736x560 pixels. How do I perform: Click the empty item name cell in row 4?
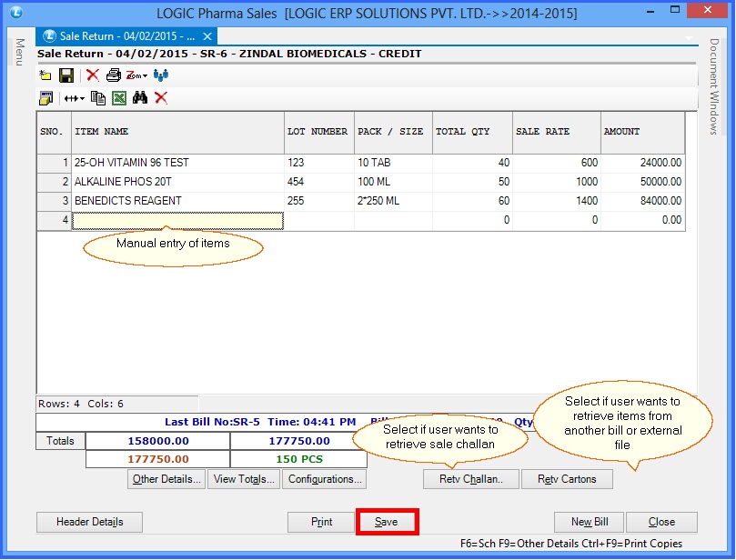pyautogui.click(x=177, y=220)
